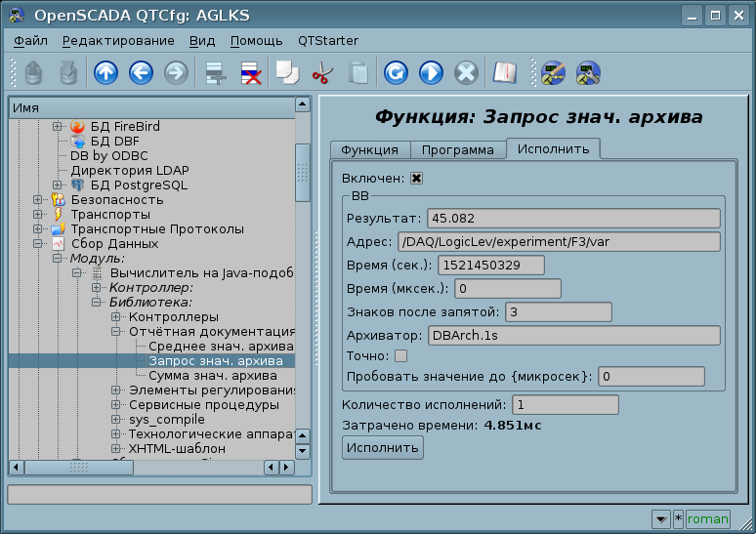
Task: Collapse the Сбор Данных tree node
Action: click(38, 244)
